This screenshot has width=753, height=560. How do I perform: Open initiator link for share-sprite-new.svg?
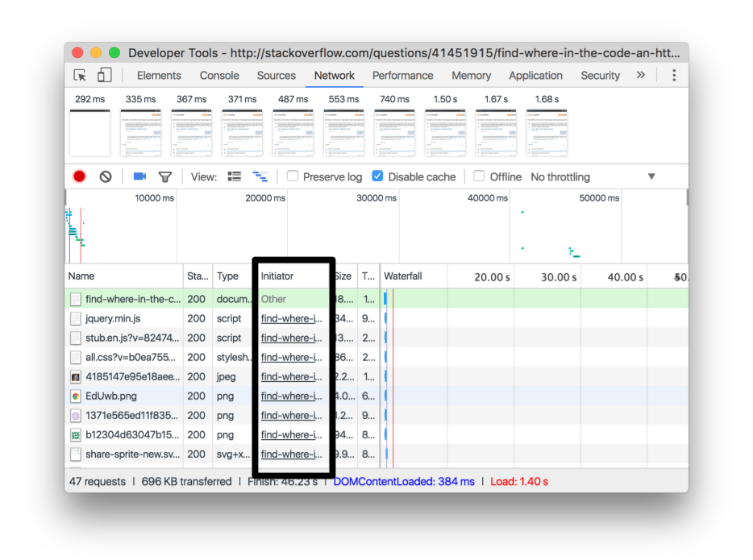coord(292,454)
